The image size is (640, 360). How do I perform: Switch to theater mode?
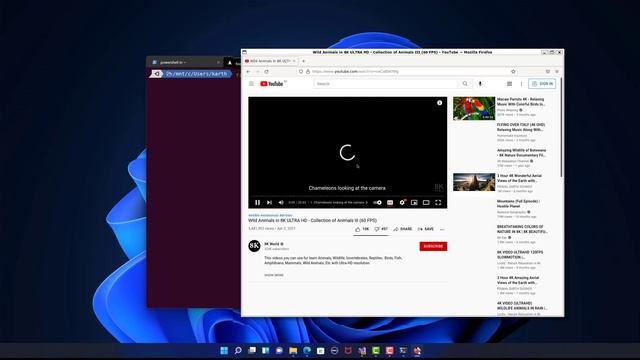pos(426,202)
